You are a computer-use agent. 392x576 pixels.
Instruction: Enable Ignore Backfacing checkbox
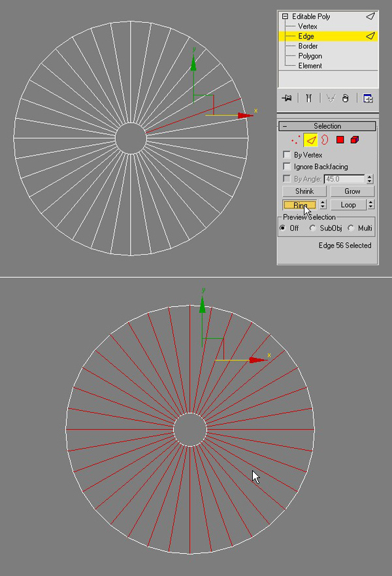point(286,167)
